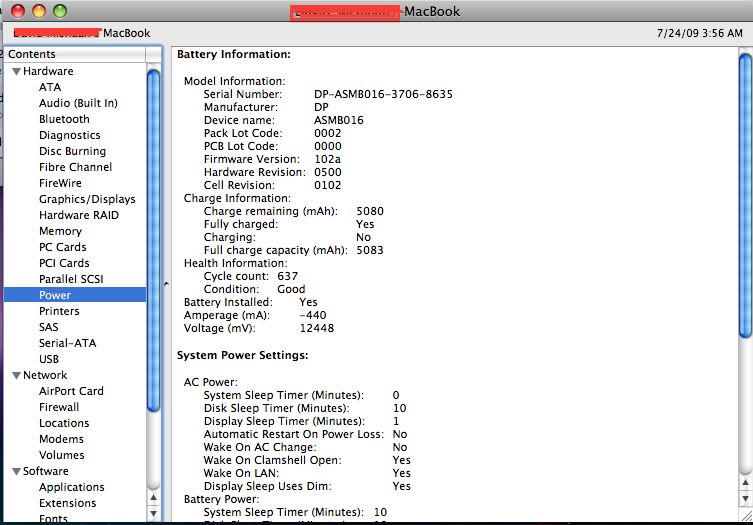Click the window resize grip corner
Screen dimensions: 753x525
tap(746, 515)
